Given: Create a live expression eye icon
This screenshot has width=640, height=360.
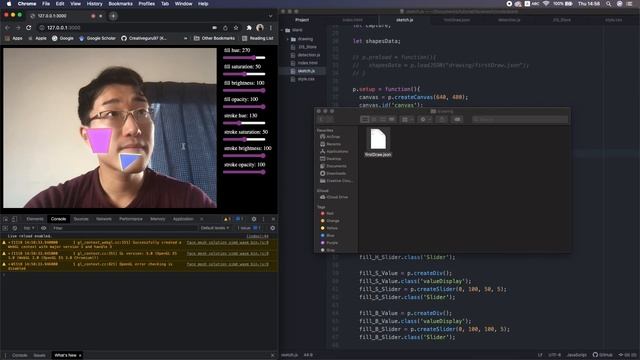Looking at the screenshot, I should [43, 228].
